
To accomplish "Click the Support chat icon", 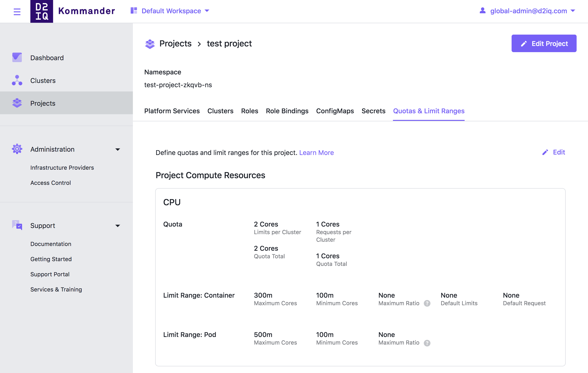I will coord(17,225).
